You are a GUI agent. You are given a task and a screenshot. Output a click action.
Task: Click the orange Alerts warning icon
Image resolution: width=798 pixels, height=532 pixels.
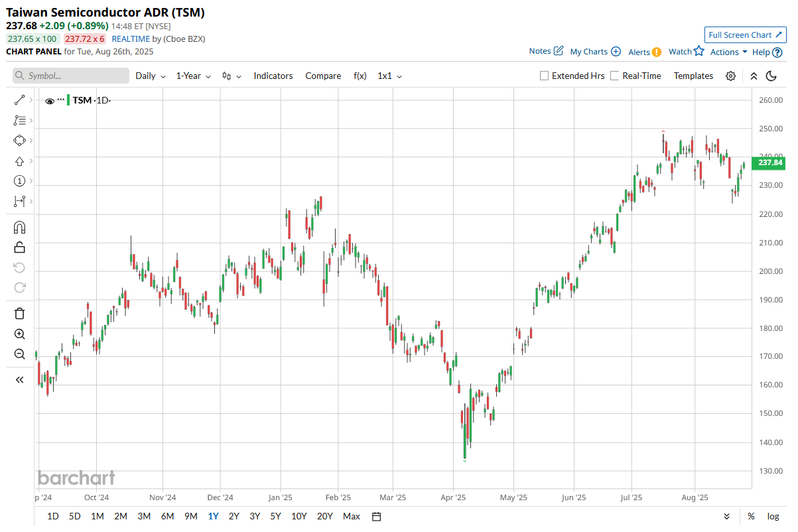(656, 52)
